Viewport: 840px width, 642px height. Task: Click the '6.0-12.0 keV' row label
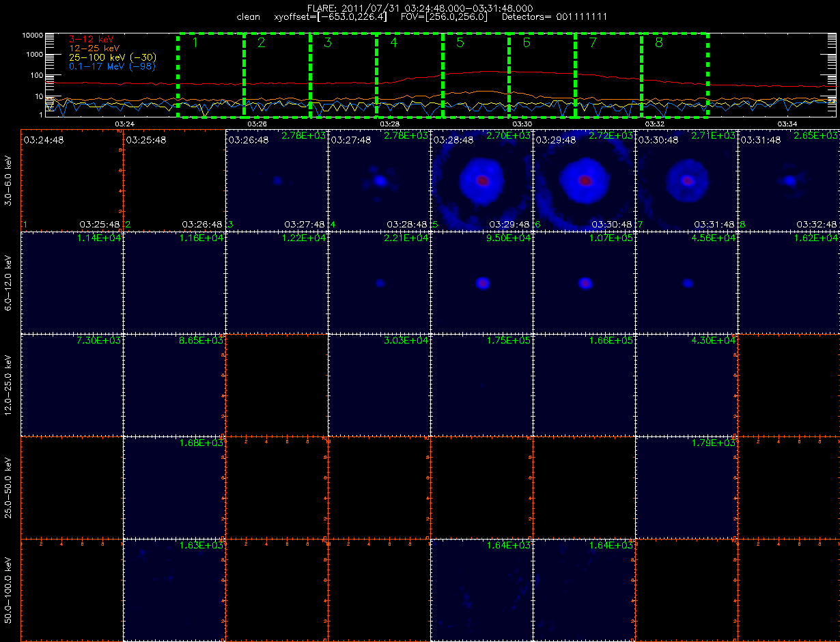coord(8,282)
